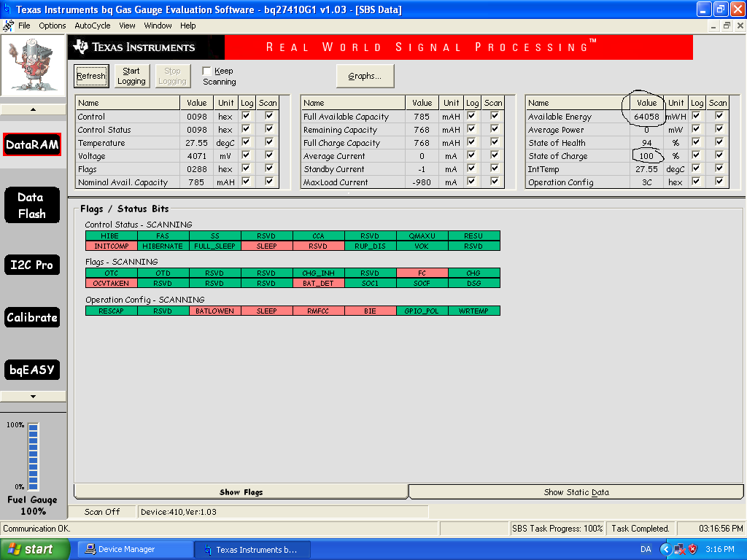The width and height of the screenshot is (747, 560).
Task: Click the QMAXU status bit
Action: (x=422, y=236)
